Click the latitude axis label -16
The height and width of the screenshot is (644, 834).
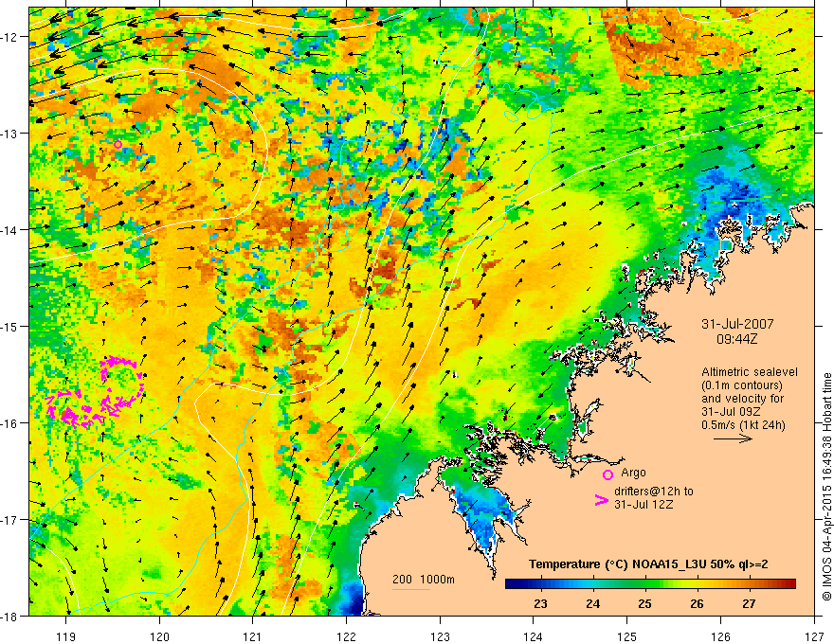point(10,423)
